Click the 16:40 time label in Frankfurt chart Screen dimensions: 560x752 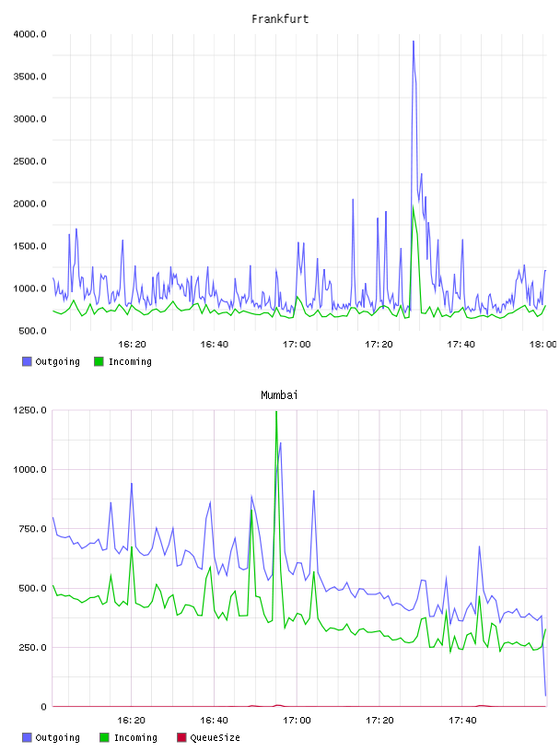pos(215,345)
